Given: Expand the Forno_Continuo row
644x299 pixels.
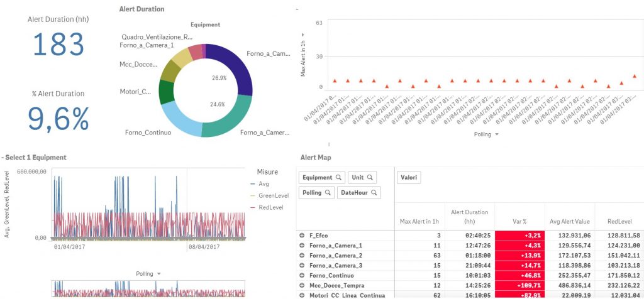Looking at the screenshot, I should pyautogui.click(x=302, y=275).
